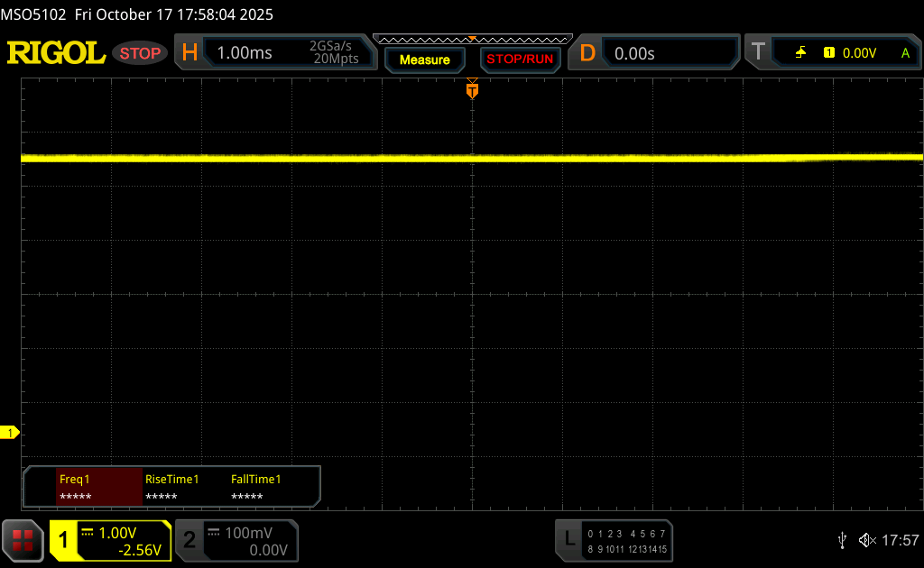Click the USB connection status icon

pyautogui.click(x=842, y=540)
